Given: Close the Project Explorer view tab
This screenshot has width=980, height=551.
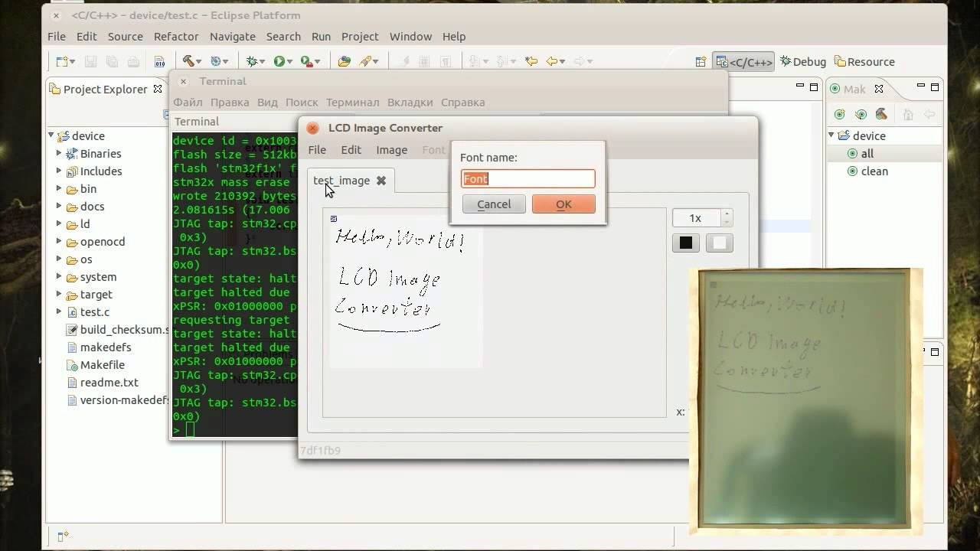Looking at the screenshot, I should [158, 89].
